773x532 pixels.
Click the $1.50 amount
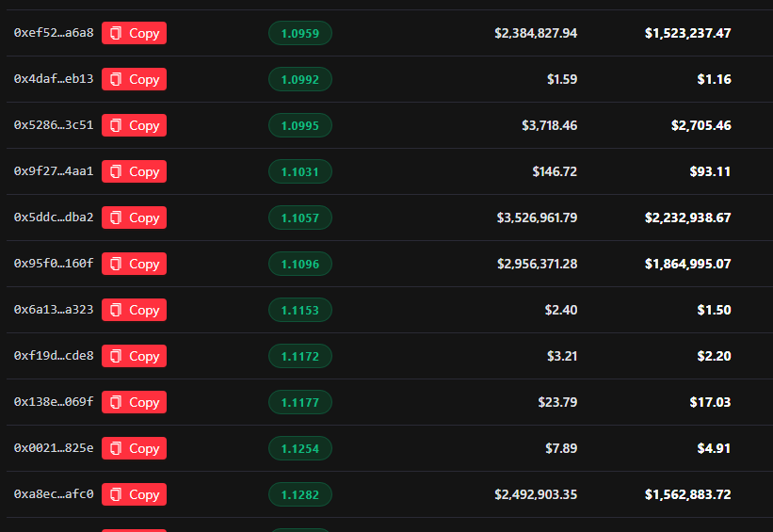coord(715,310)
